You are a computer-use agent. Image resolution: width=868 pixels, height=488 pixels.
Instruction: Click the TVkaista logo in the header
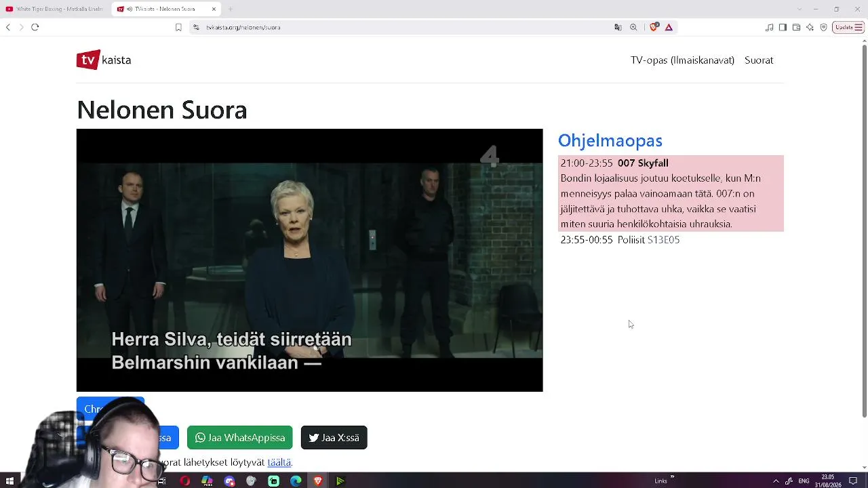click(x=104, y=60)
